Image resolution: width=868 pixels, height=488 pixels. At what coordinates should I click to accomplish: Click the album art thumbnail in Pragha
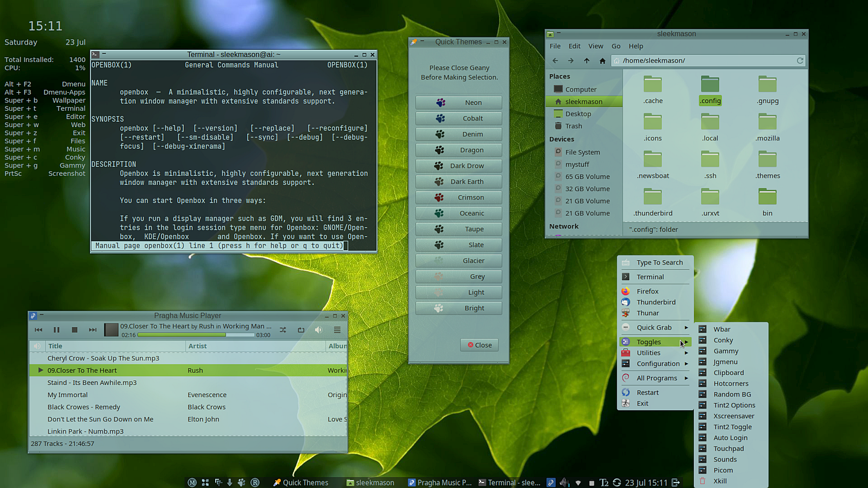point(112,330)
